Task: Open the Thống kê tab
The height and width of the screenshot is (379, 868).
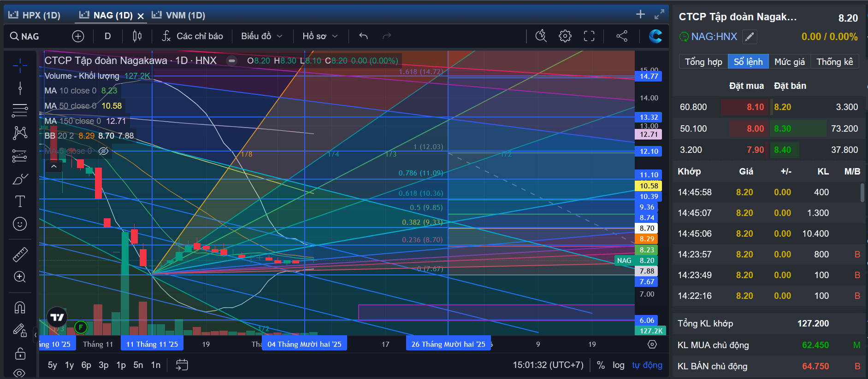Action: click(x=835, y=62)
